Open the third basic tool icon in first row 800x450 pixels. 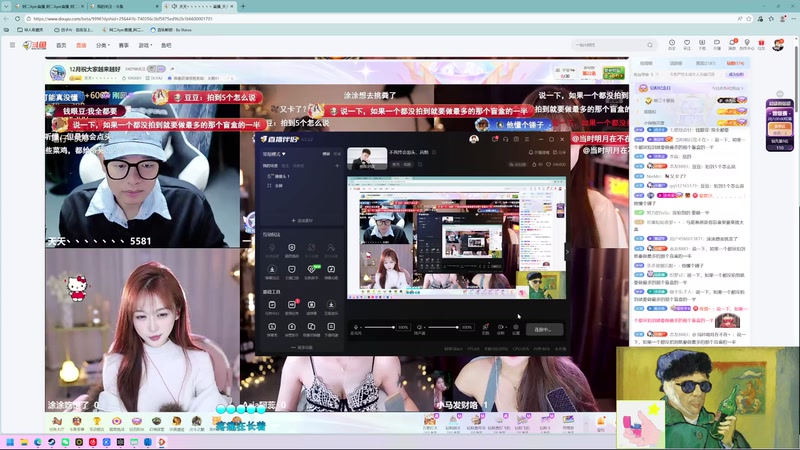311,307
